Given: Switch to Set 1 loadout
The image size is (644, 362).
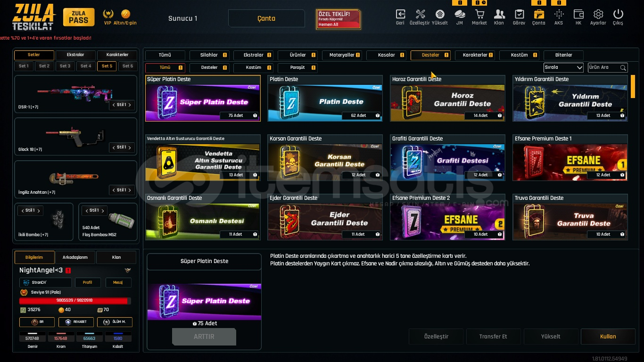Looking at the screenshot, I should coord(24,66).
